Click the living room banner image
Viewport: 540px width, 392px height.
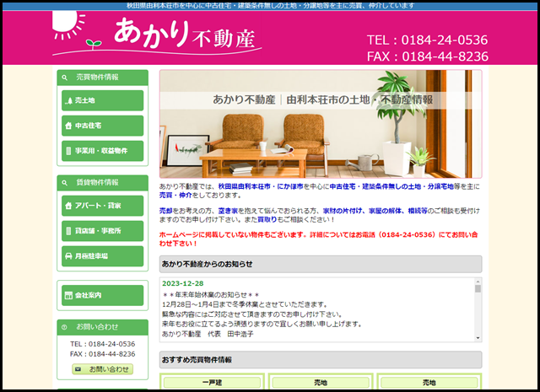[321, 124]
